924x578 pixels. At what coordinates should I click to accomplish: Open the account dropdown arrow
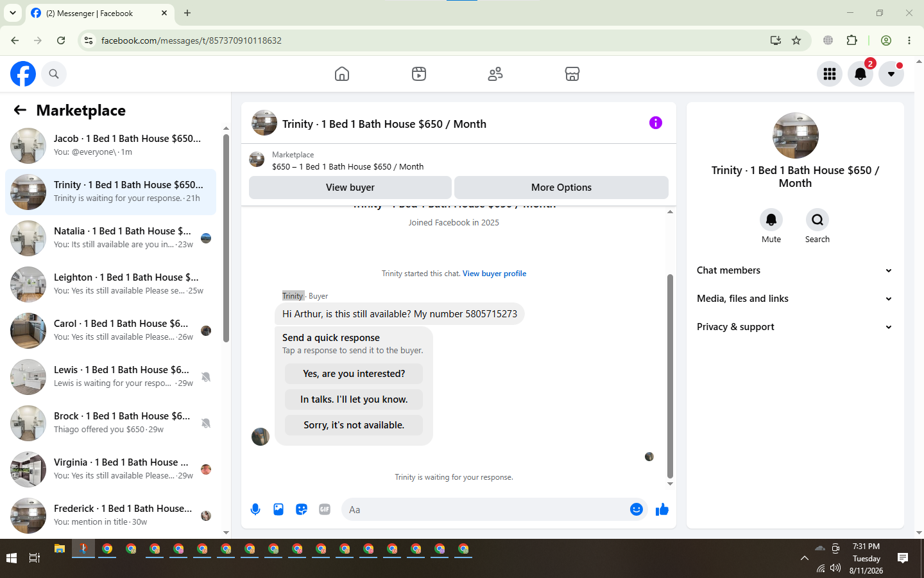pos(891,74)
